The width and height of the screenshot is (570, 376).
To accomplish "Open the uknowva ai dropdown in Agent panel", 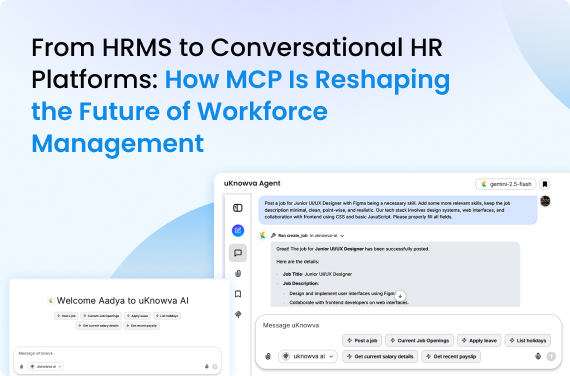I will click(308, 356).
